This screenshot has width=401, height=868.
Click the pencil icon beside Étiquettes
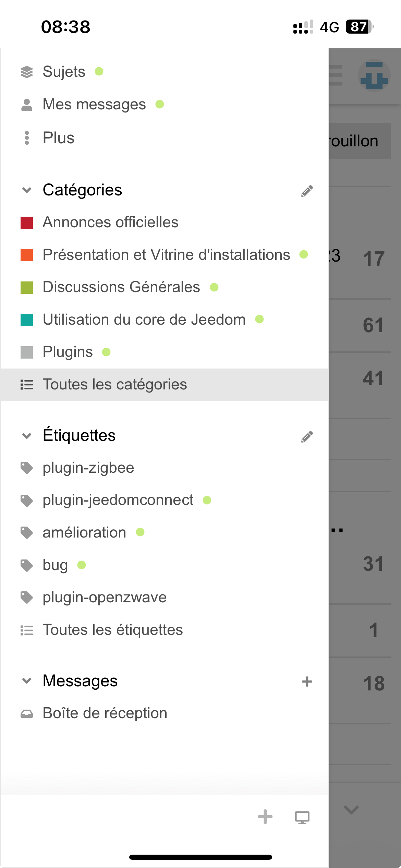point(307,436)
